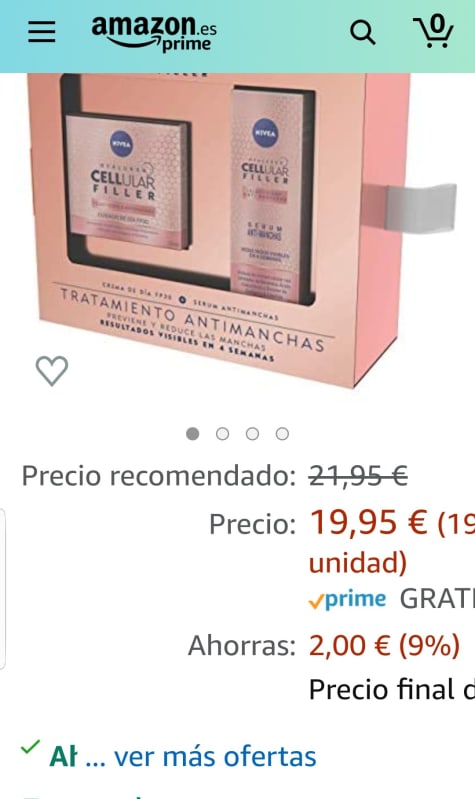Select the first image carousel dot
475x799 pixels.
[193, 434]
